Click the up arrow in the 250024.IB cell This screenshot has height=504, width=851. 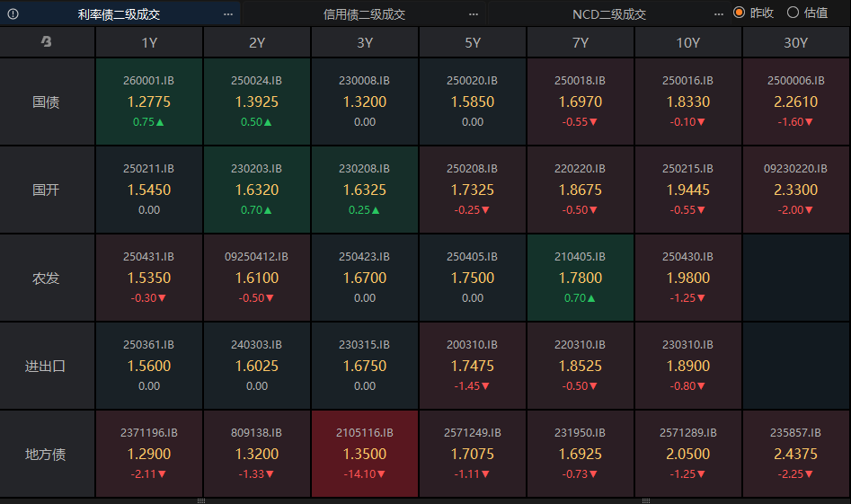coord(268,122)
